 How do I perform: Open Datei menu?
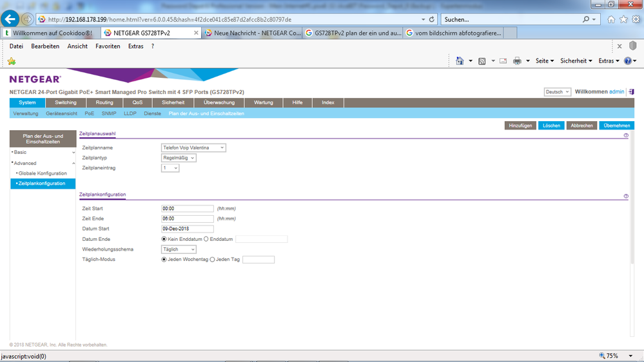(16, 46)
